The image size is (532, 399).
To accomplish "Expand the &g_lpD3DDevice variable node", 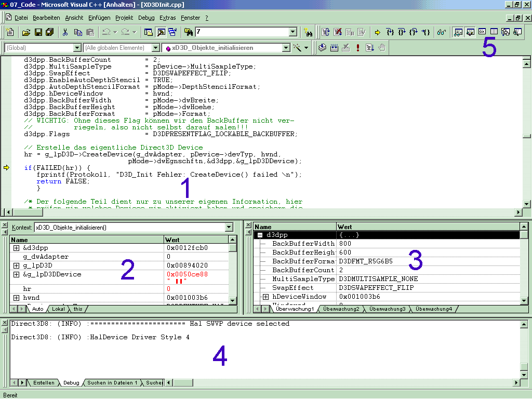I will point(16,274).
